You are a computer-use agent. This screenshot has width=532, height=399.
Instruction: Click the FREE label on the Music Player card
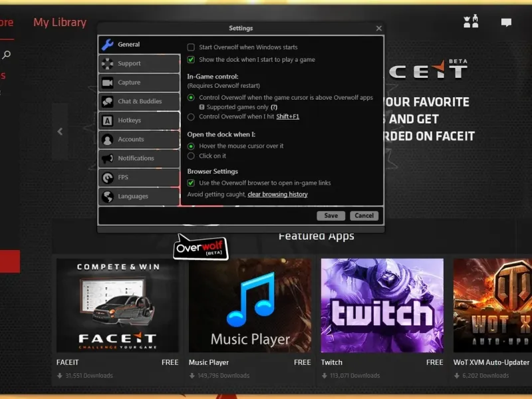tap(303, 362)
